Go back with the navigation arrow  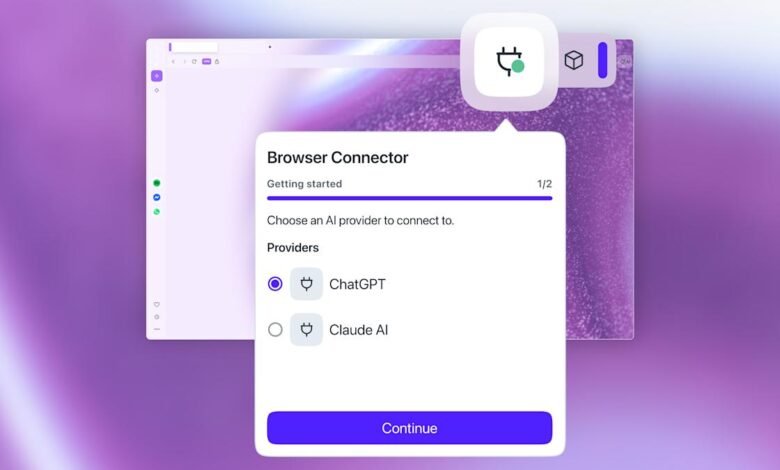(173, 62)
